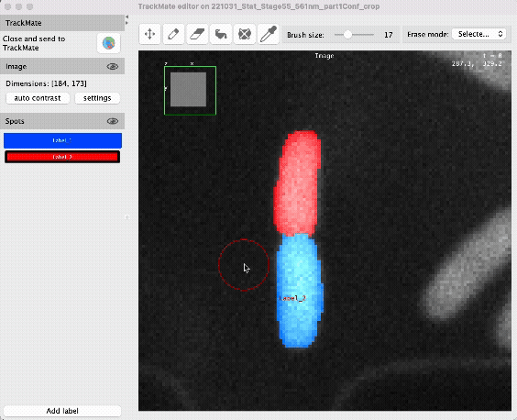Screen dimensions: 517x420
Task: Click the Add label button
Action: click(x=62, y=411)
